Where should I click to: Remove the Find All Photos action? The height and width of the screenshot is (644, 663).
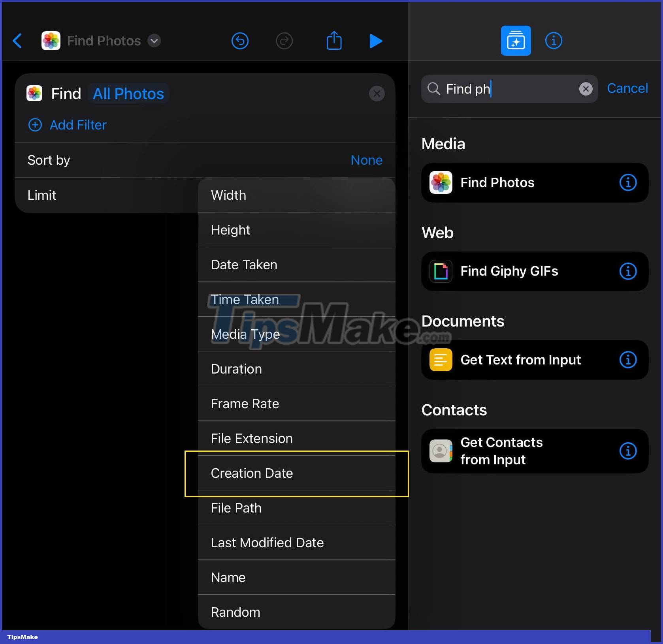click(x=377, y=94)
